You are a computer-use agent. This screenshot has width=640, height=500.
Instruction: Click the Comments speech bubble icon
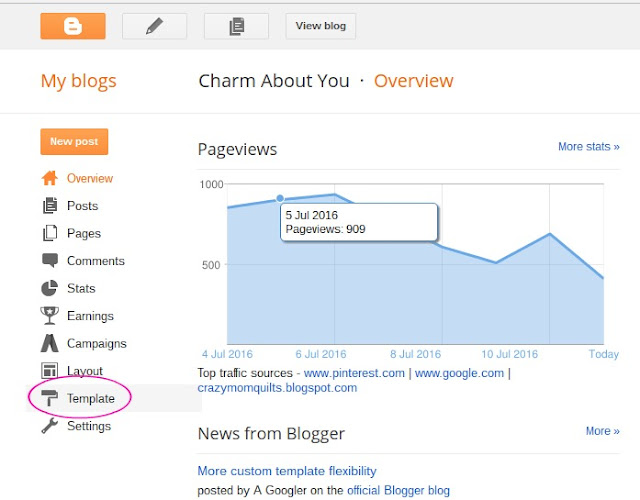pyautogui.click(x=50, y=261)
